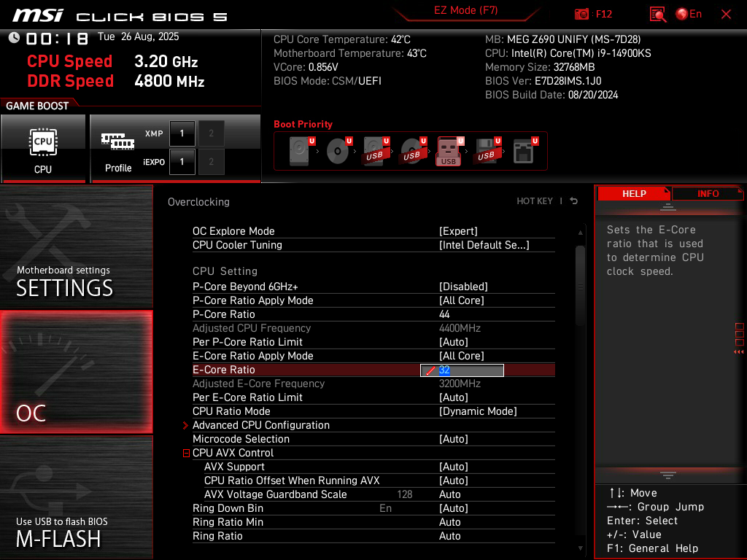Change language via the En globe icon
This screenshot has width=747, height=560.
click(689, 15)
